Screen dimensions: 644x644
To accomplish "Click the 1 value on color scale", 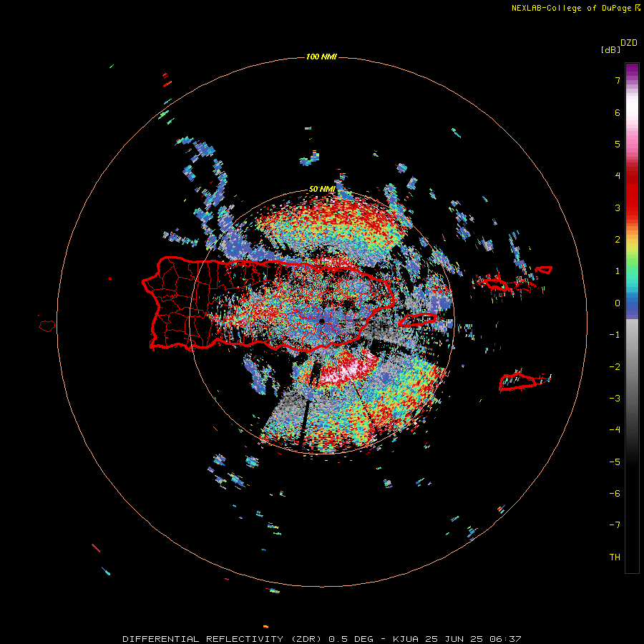I will coord(618,271).
